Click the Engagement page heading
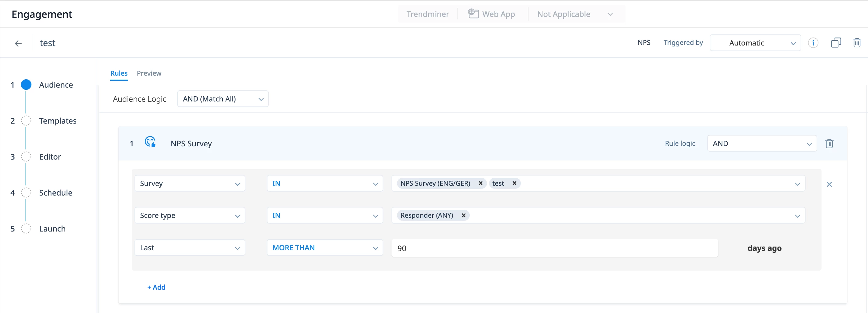This screenshot has width=868, height=313. 42,14
